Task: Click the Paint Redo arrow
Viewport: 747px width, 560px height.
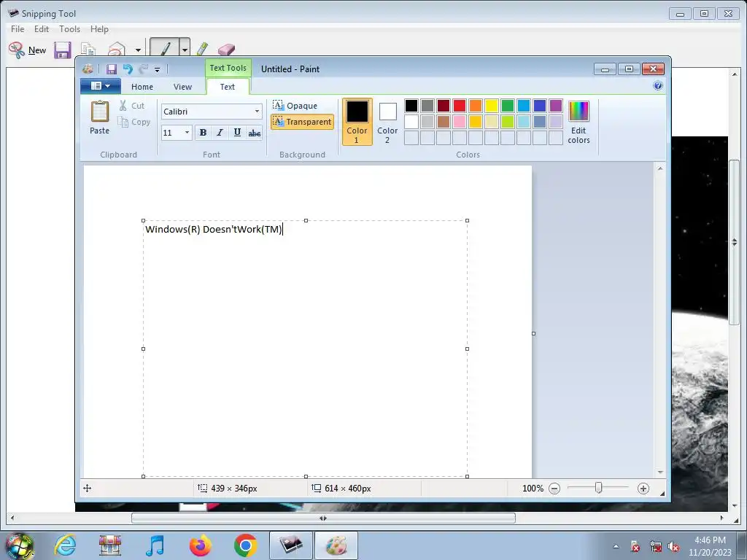Action: click(x=144, y=69)
